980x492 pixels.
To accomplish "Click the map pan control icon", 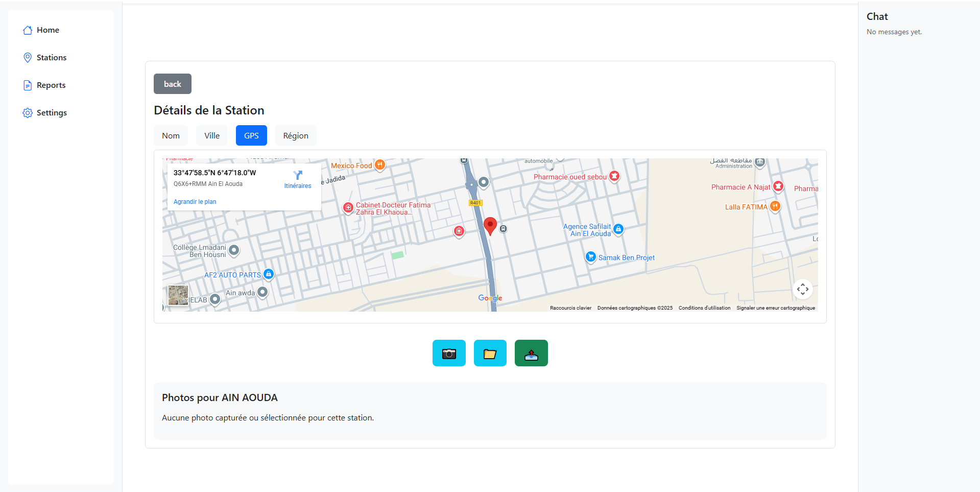I will pyautogui.click(x=803, y=289).
